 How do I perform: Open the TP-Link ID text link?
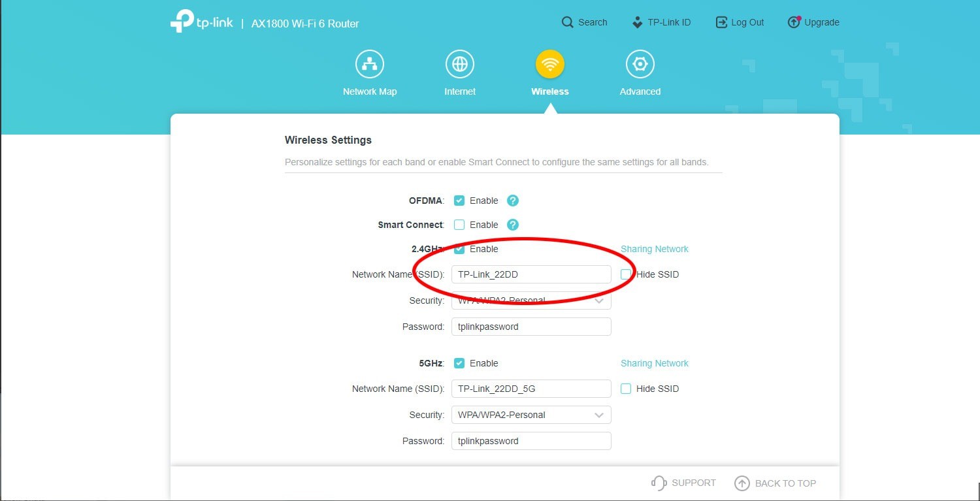[x=669, y=22]
